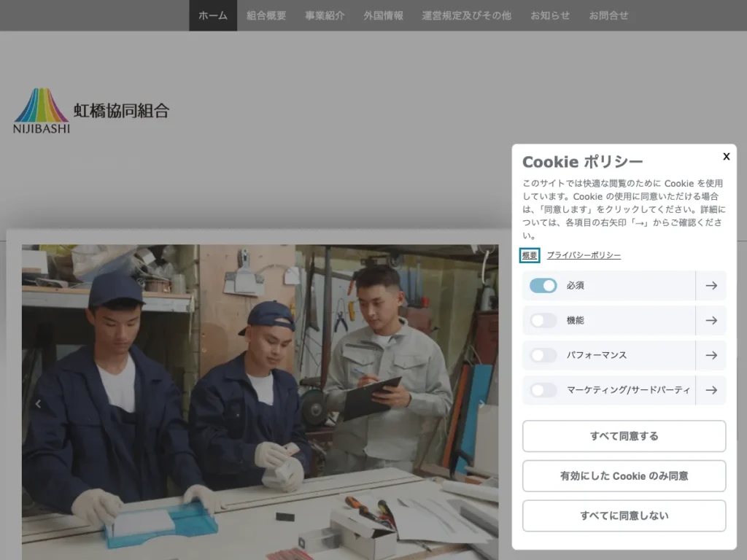Open the お問合せ menu item
The image size is (747, 560).
click(609, 15)
